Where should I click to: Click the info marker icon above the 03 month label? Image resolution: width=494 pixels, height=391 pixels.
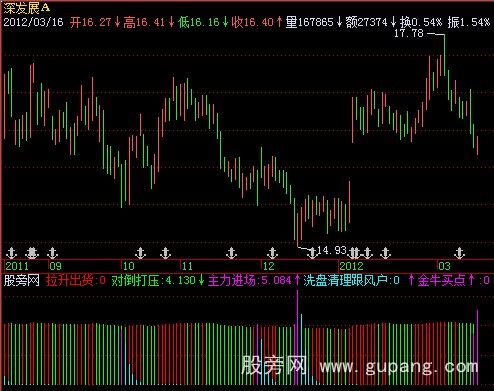[460, 253]
